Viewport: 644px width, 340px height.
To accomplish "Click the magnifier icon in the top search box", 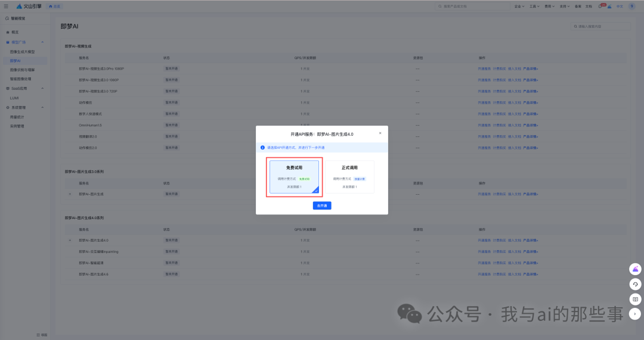I will 440,6.
